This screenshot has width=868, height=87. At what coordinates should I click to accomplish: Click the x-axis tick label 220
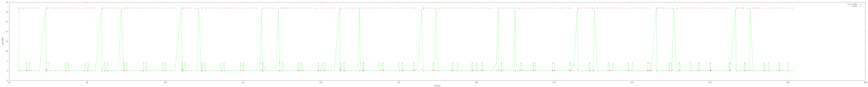(632, 82)
